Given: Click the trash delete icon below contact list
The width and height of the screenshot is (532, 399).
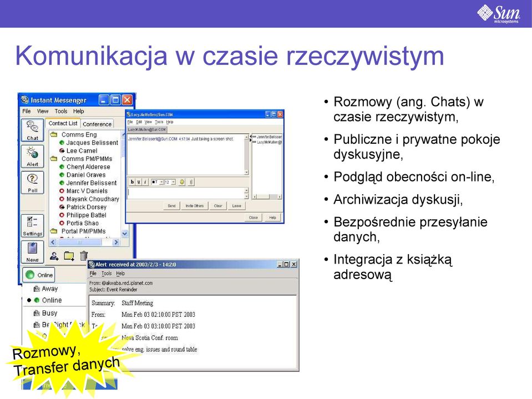Looking at the screenshot, I should (x=84, y=255).
